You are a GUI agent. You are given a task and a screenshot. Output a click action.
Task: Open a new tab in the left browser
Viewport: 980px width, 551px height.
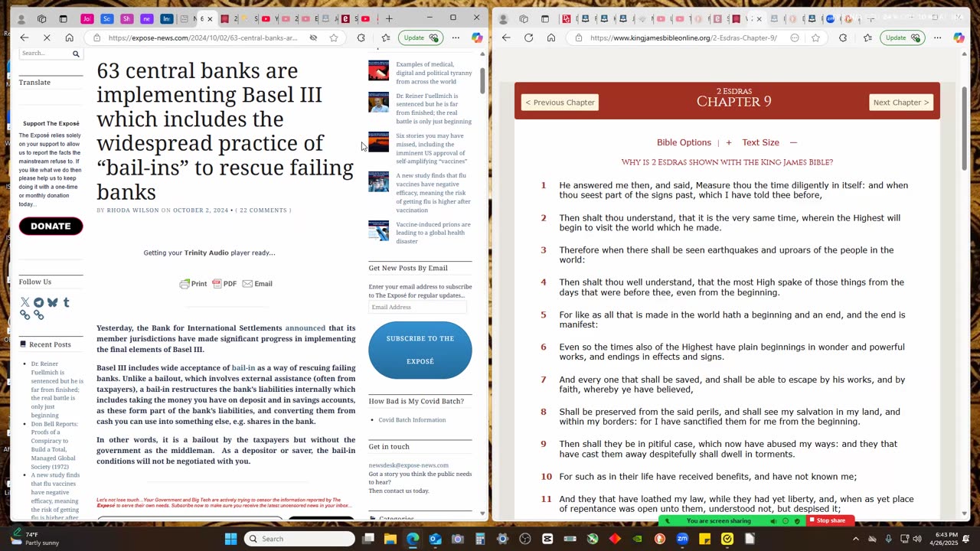389,18
